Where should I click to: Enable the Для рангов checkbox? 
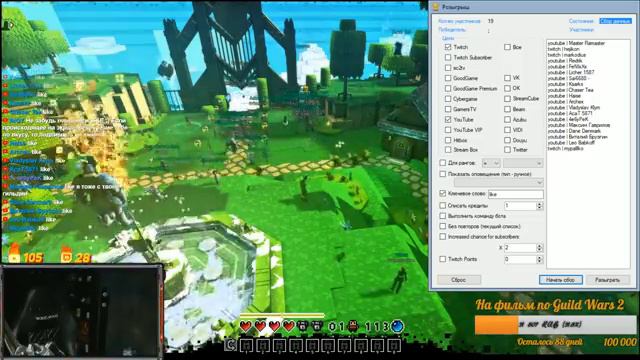tap(443, 163)
